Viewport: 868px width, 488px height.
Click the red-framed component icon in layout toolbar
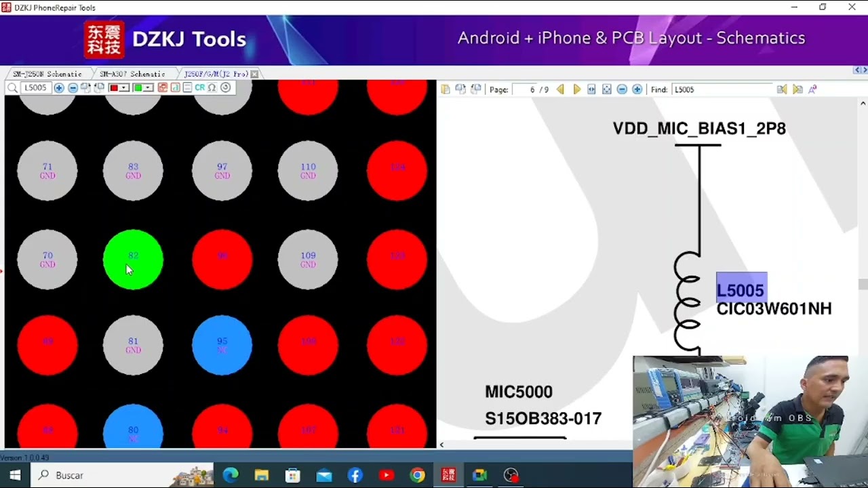[163, 87]
